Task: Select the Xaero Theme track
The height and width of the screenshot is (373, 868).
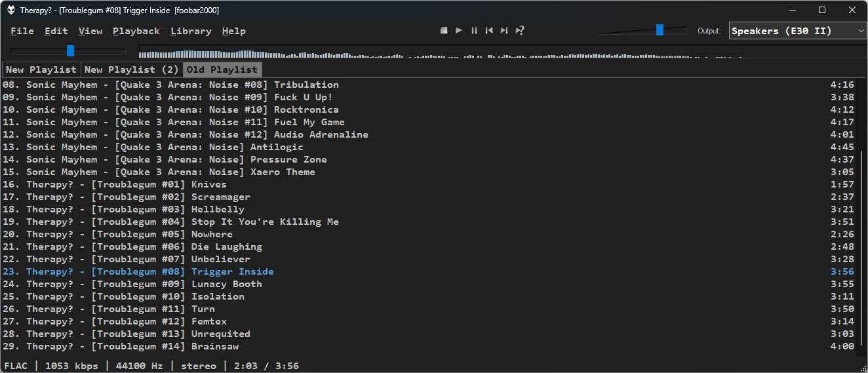Action: click(283, 172)
